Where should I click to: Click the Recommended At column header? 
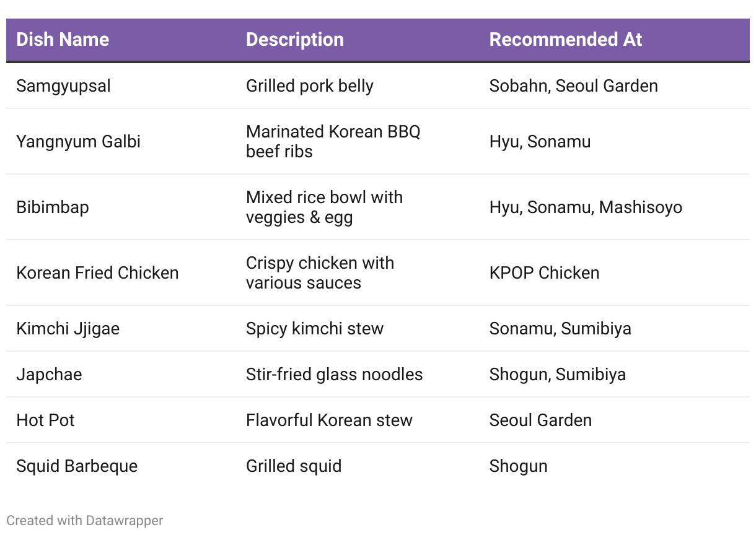coord(566,40)
